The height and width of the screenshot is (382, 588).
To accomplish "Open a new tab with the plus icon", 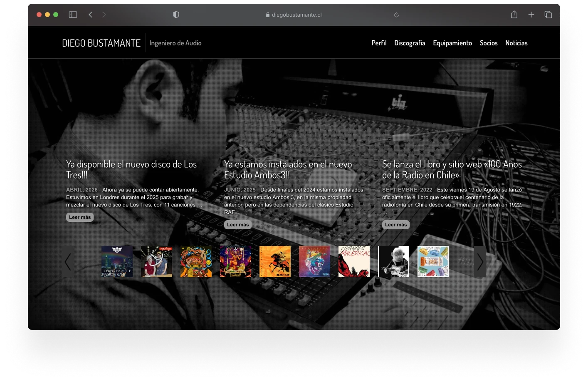I will coord(531,15).
